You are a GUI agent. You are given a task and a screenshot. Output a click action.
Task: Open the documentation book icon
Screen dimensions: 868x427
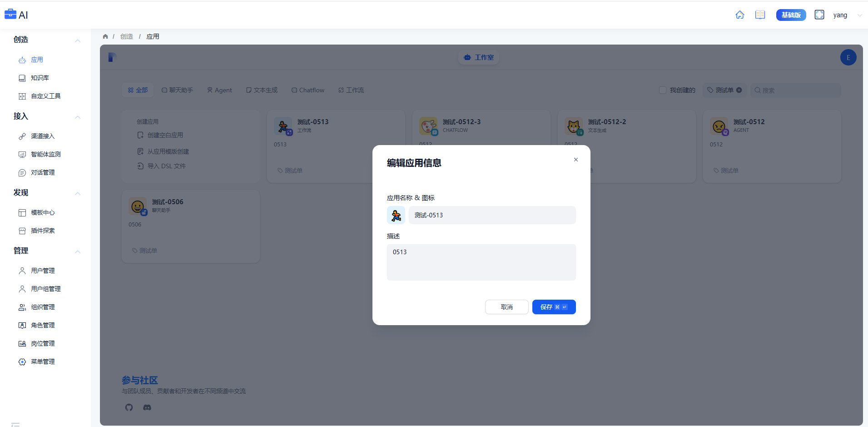pos(760,15)
